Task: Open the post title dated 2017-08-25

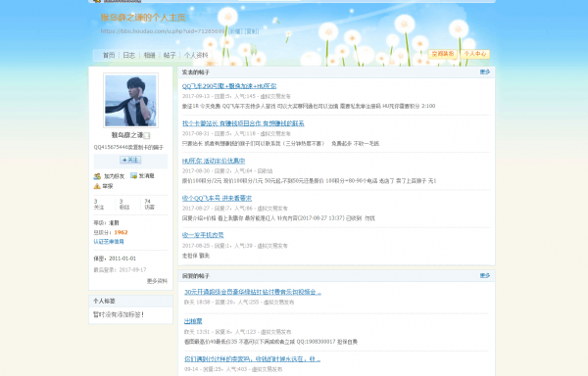Action: (x=203, y=235)
